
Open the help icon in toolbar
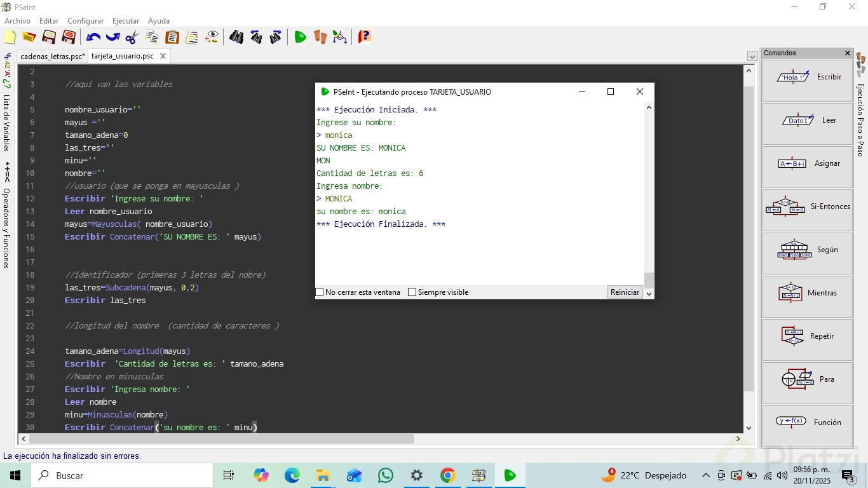click(x=364, y=37)
